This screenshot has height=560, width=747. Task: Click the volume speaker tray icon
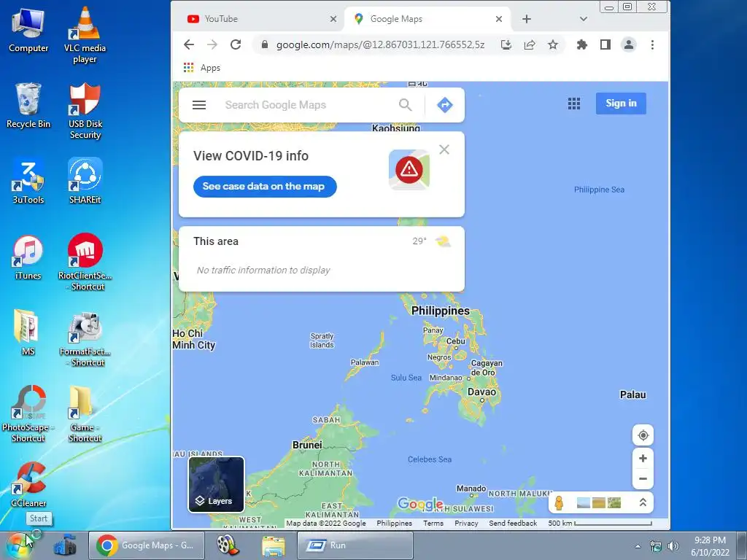(x=673, y=546)
